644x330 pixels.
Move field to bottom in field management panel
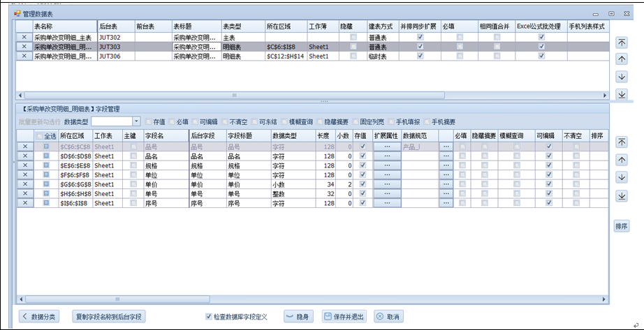622,196
